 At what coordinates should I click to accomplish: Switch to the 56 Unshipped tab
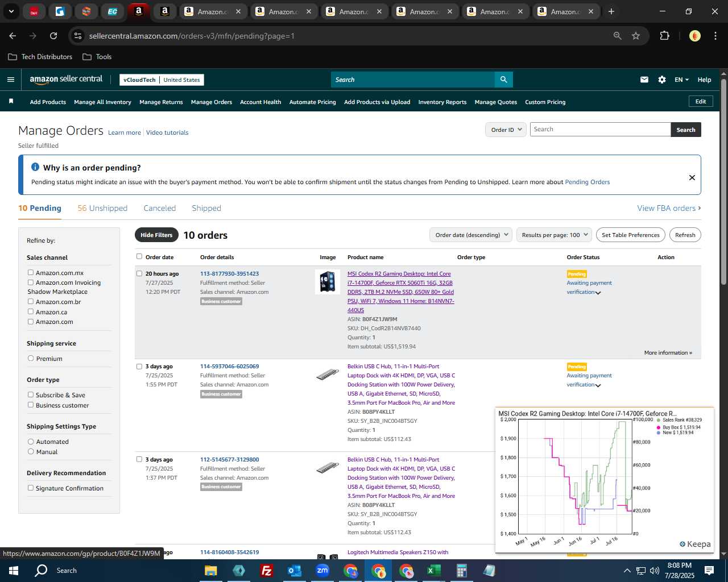point(102,208)
